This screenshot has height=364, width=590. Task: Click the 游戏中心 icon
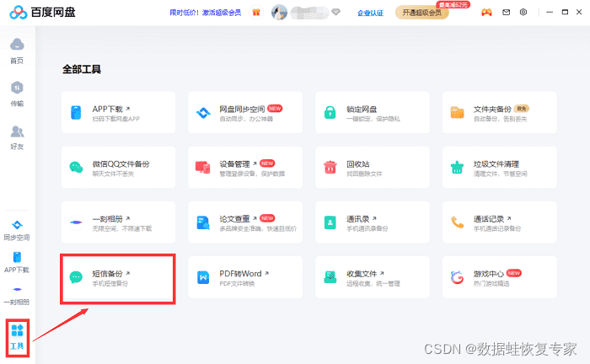[457, 277]
